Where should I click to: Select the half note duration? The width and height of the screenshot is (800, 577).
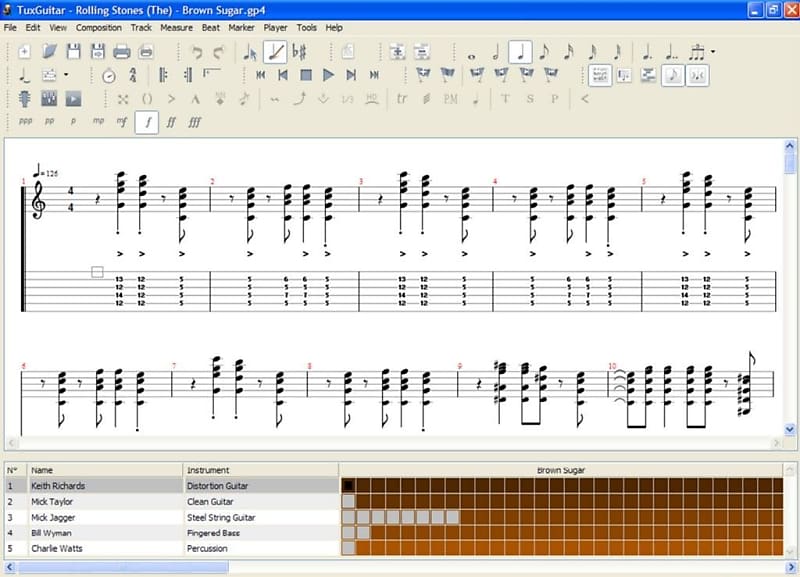[x=497, y=51]
